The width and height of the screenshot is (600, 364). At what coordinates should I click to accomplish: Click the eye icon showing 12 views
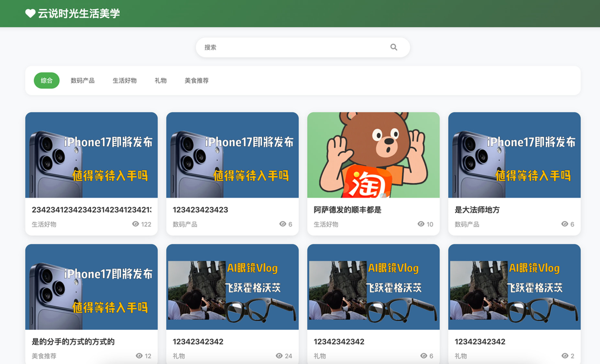[139, 356]
